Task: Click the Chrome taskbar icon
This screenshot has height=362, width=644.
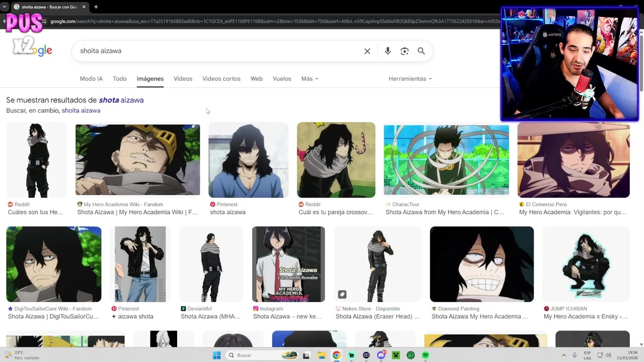Action: pos(337,355)
